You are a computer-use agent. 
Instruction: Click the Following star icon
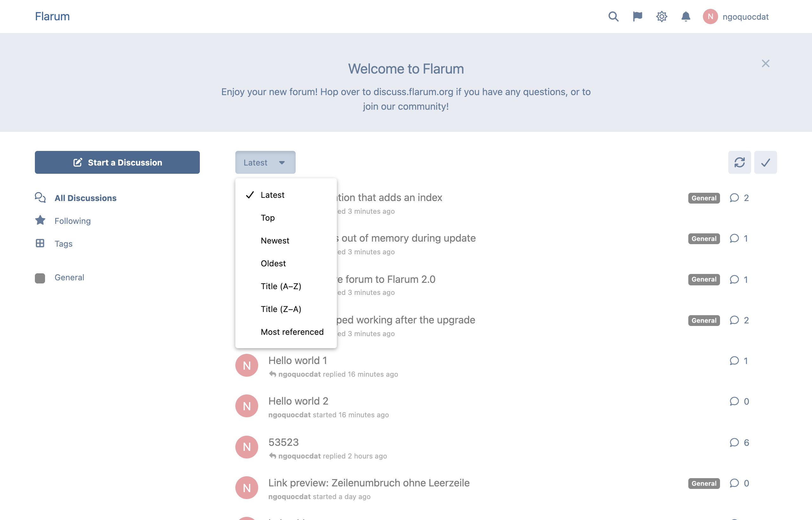click(40, 220)
